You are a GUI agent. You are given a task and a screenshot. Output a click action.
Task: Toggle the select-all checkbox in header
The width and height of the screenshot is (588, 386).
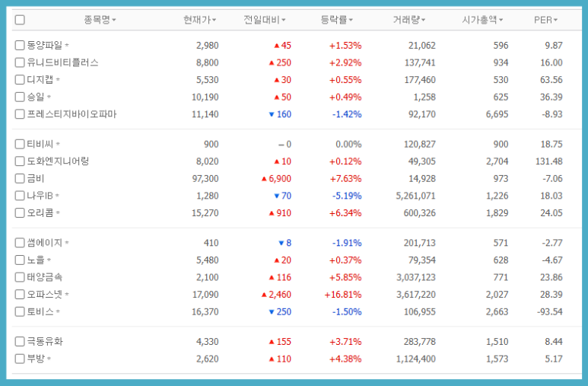pyautogui.click(x=20, y=20)
